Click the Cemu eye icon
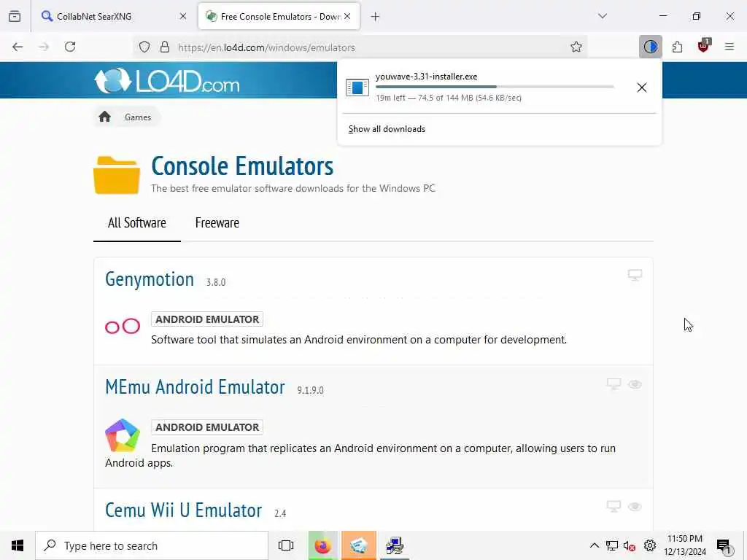 (x=635, y=507)
